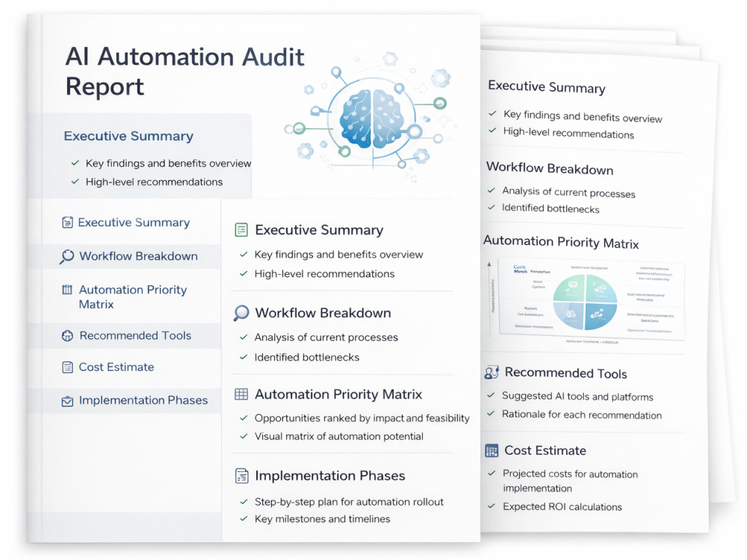Click 'Key findings and benefits overview' in main content
This screenshot has width=747, height=560.
click(x=338, y=255)
